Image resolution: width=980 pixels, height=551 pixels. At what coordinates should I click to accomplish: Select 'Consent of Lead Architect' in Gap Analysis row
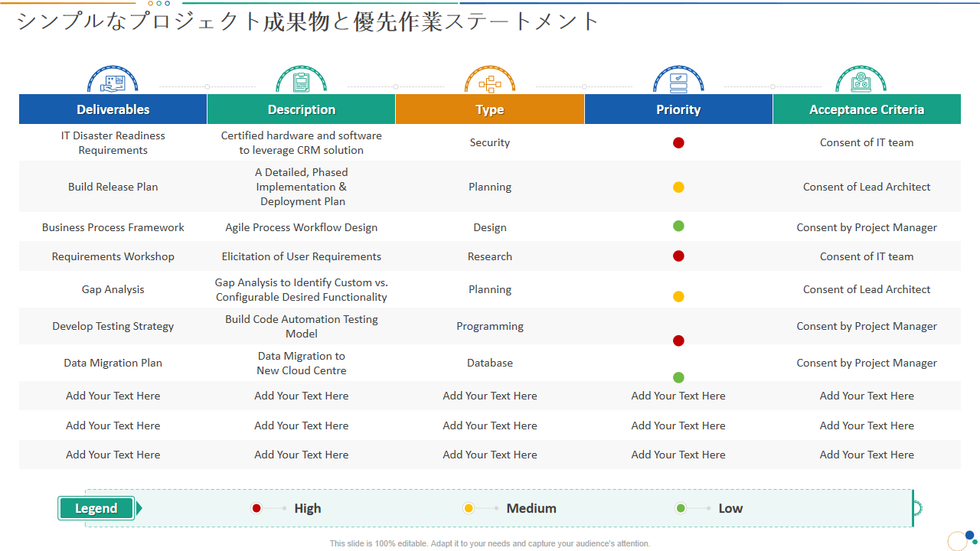[867, 289]
